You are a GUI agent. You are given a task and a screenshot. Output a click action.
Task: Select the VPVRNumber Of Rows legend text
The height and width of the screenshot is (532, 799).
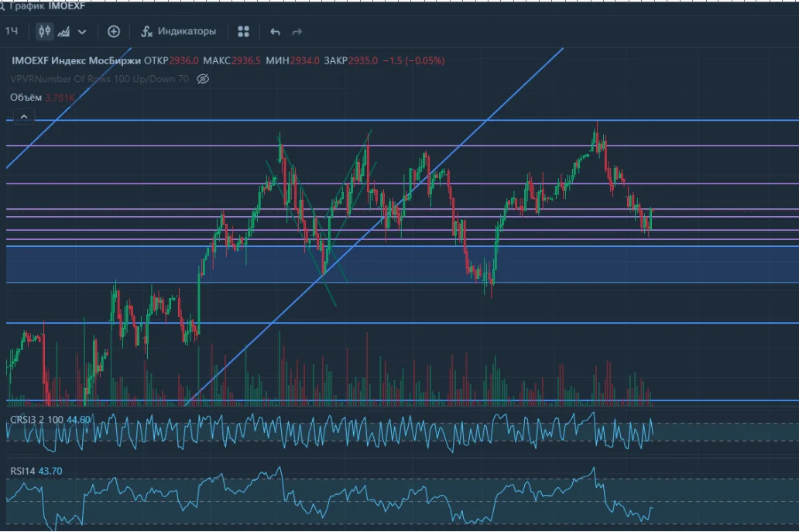pos(99,79)
